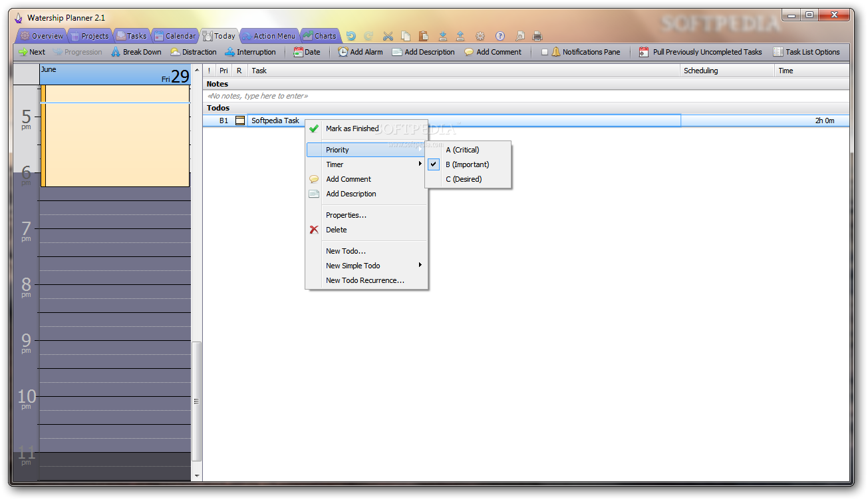Click the Printer icon
The height and width of the screenshot is (500, 868).
537,36
